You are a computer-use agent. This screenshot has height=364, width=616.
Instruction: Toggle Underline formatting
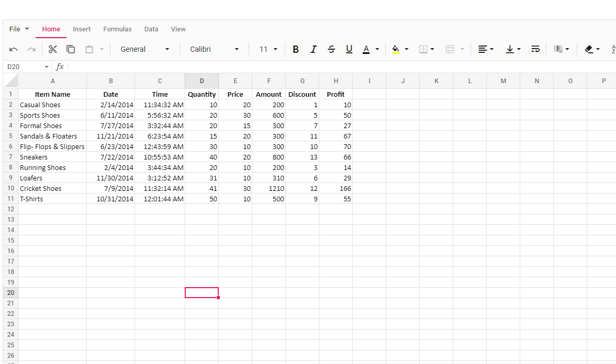coord(349,49)
